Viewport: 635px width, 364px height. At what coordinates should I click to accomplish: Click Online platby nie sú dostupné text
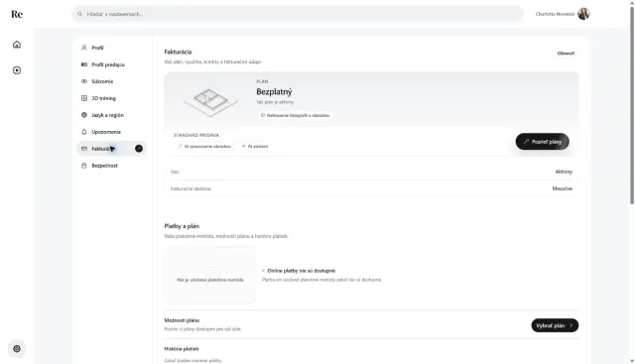coord(302,271)
